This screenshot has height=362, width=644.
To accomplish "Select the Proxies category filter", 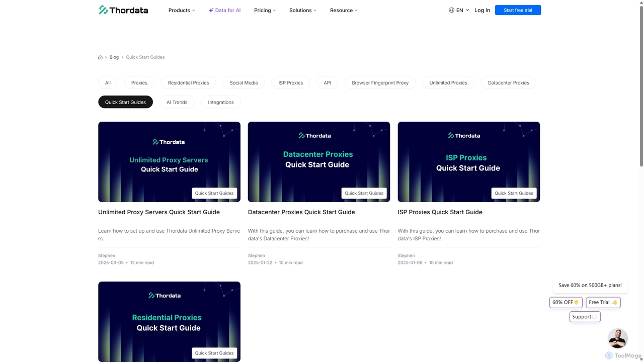I will pos(139,82).
